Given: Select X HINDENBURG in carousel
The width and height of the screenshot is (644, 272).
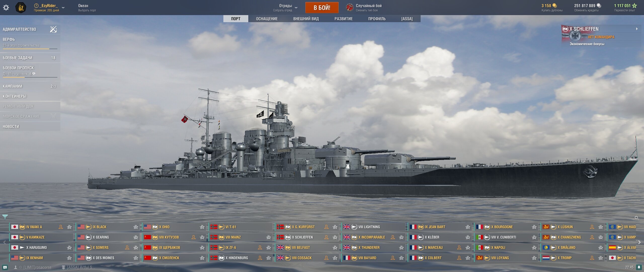Looking at the screenshot, I should pyautogui.click(x=241, y=258).
